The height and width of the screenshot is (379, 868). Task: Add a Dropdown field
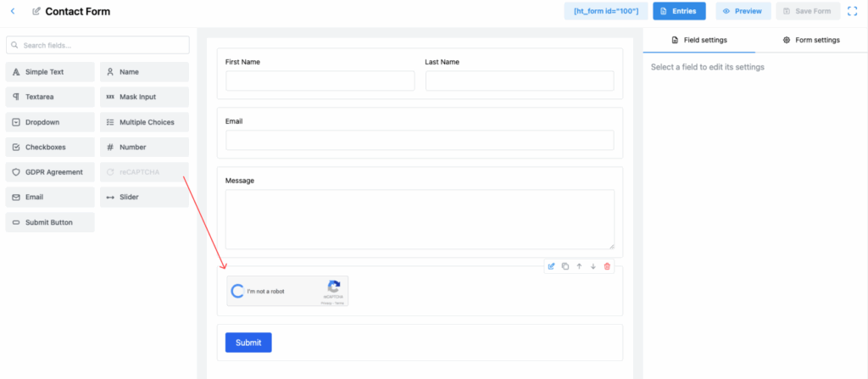(x=49, y=122)
